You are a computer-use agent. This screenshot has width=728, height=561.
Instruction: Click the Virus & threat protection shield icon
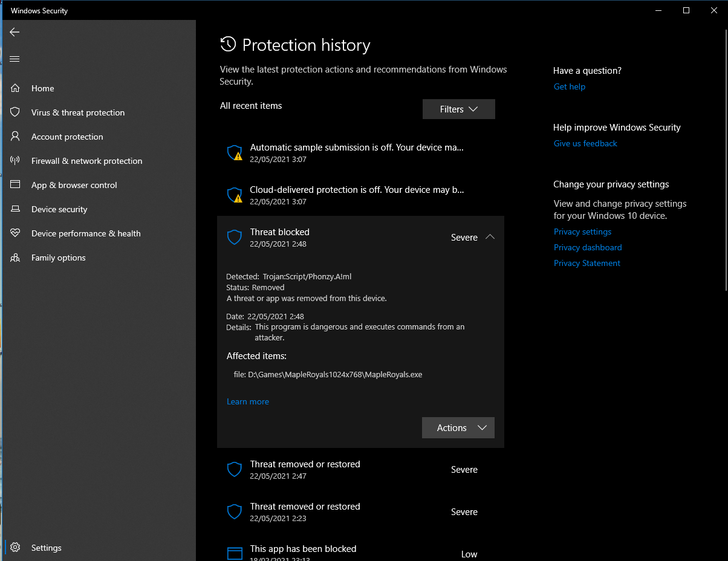pos(16,112)
